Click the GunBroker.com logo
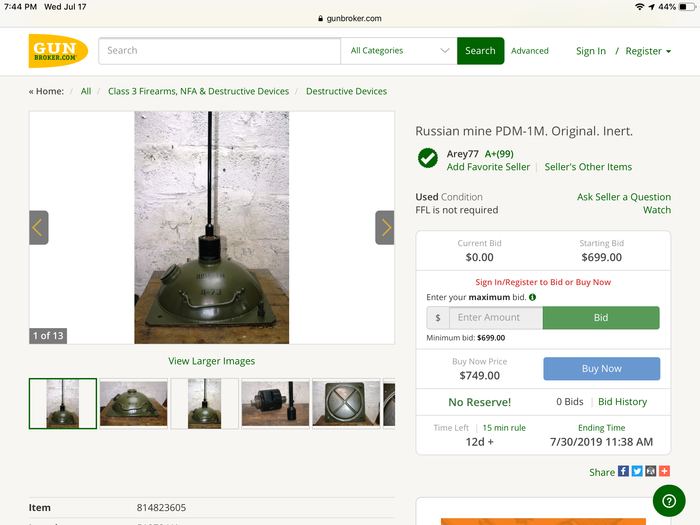Viewport: 700px width, 525px height. [58, 51]
